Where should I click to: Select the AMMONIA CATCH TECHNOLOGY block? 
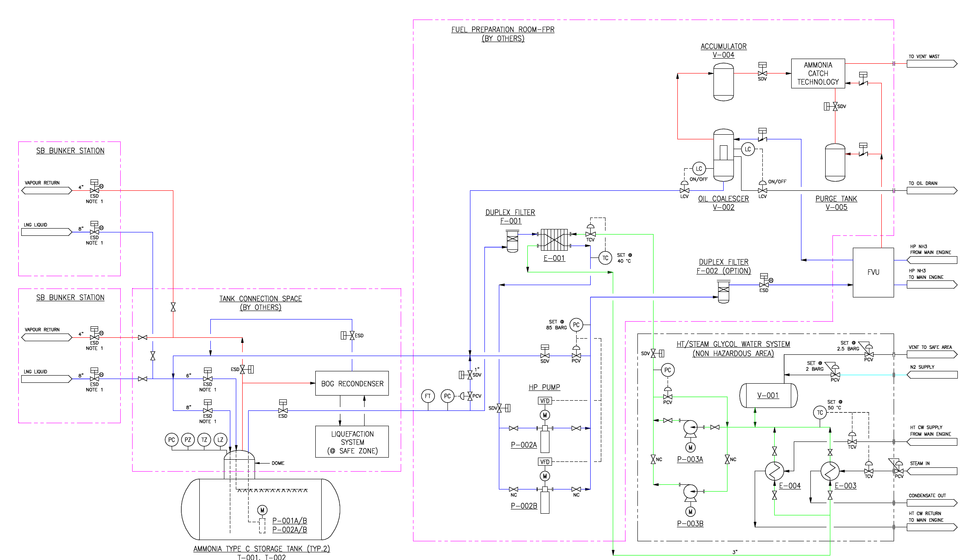click(x=818, y=74)
